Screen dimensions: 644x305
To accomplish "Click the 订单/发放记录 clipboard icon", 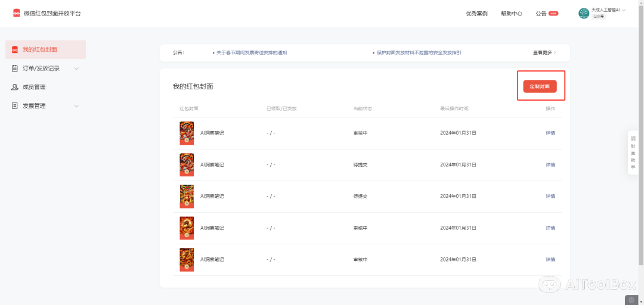I will [x=15, y=69].
